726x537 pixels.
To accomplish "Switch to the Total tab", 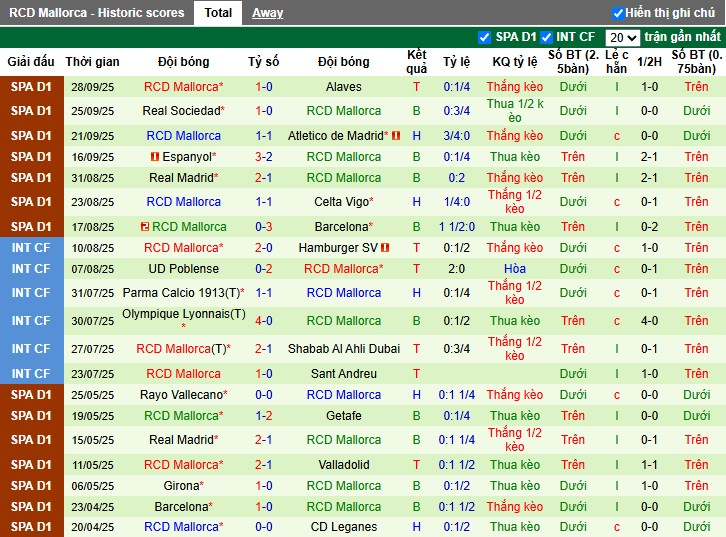I will pos(218,13).
